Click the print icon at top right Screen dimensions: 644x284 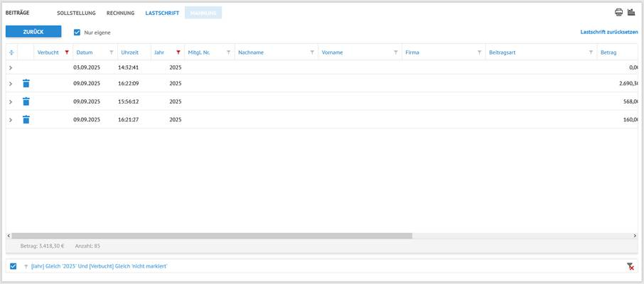point(618,12)
